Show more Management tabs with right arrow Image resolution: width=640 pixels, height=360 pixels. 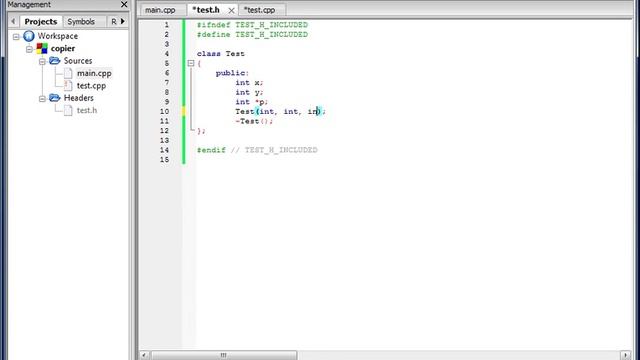click(122, 21)
